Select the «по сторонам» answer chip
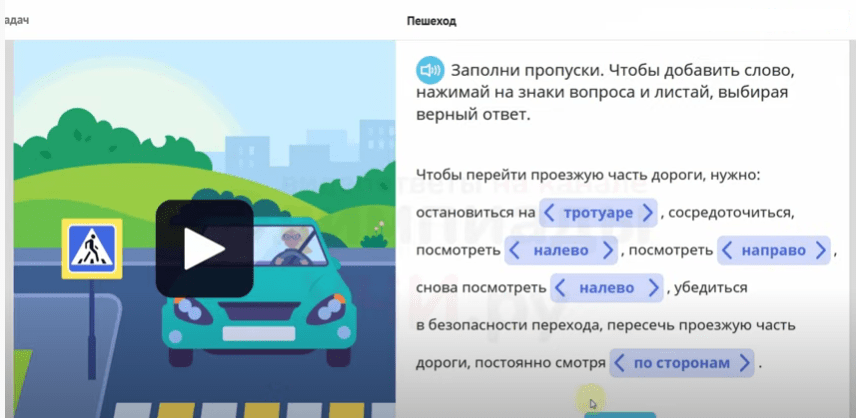Viewport: 856px width, 418px height. tap(682, 363)
